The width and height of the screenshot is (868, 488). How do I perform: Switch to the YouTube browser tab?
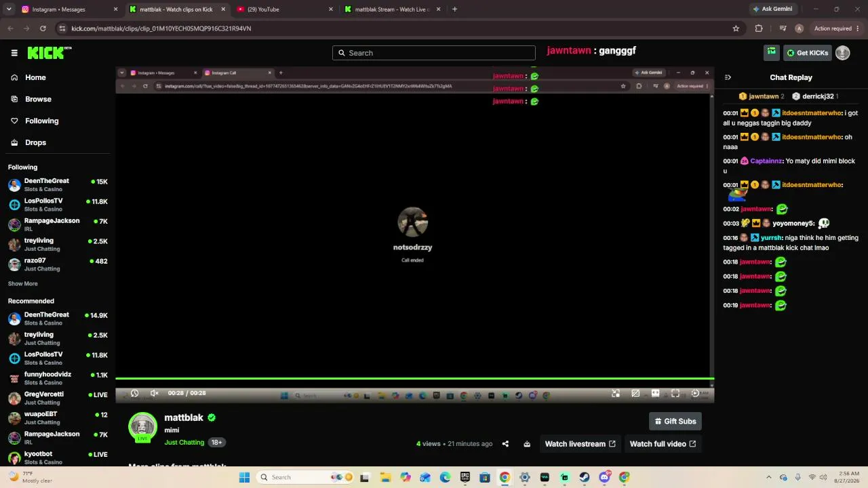pyautogui.click(x=284, y=9)
